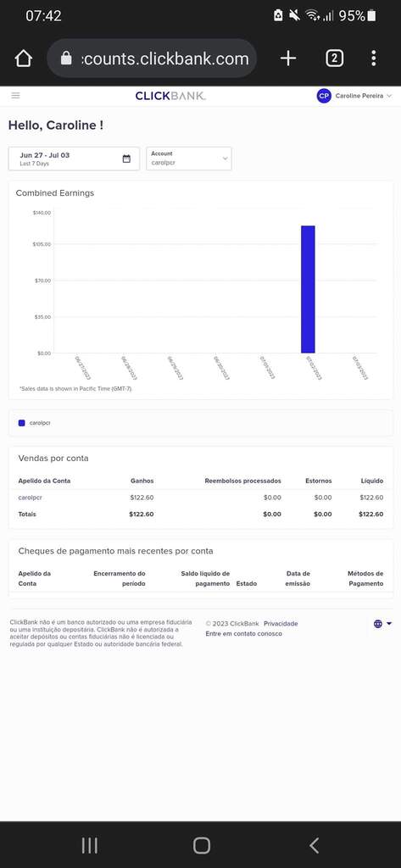The image size is (401, 868).
Task: Click the Hello, Caroline ! greeting
Action: pyautogui.click(x=55, y=125)
